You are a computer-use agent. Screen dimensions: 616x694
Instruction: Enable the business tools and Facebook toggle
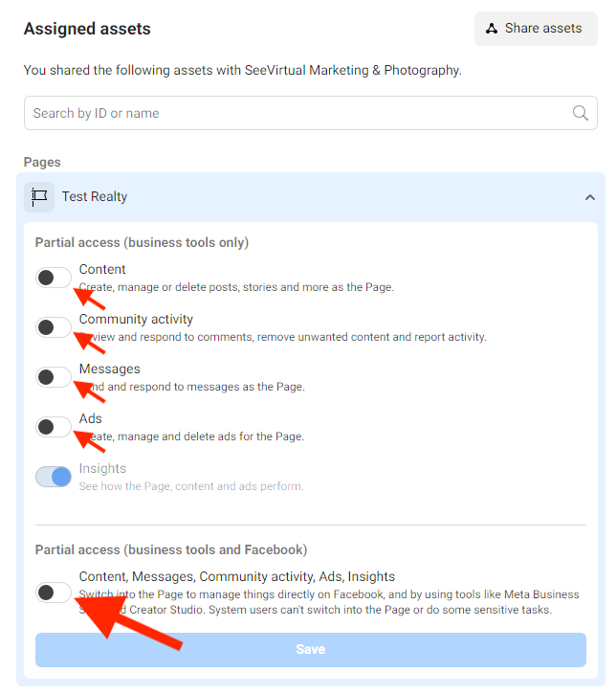[x=54, y=593]
